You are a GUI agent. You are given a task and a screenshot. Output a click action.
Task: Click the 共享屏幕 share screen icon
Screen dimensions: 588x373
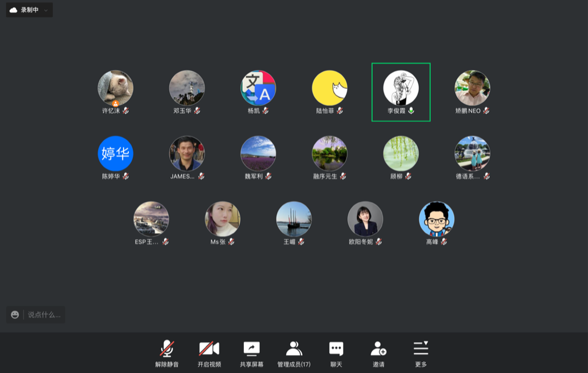pyautogui.click(x=252, y=349)
